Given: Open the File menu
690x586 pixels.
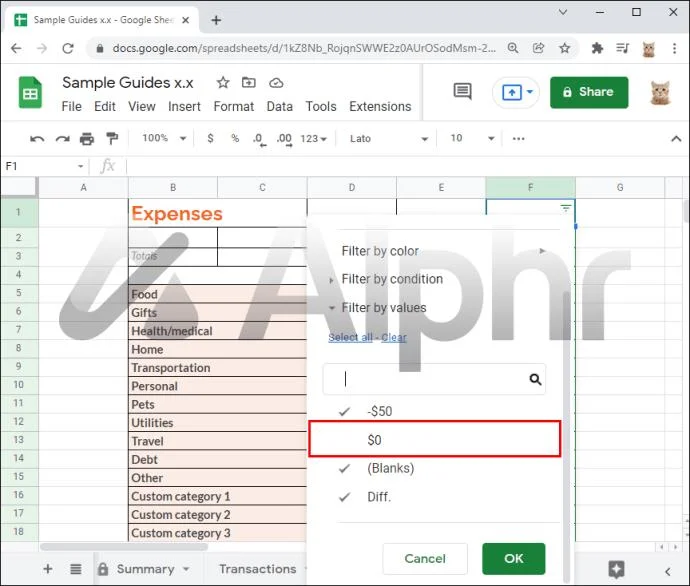Looking at the screenshot, I should [71, 106].
